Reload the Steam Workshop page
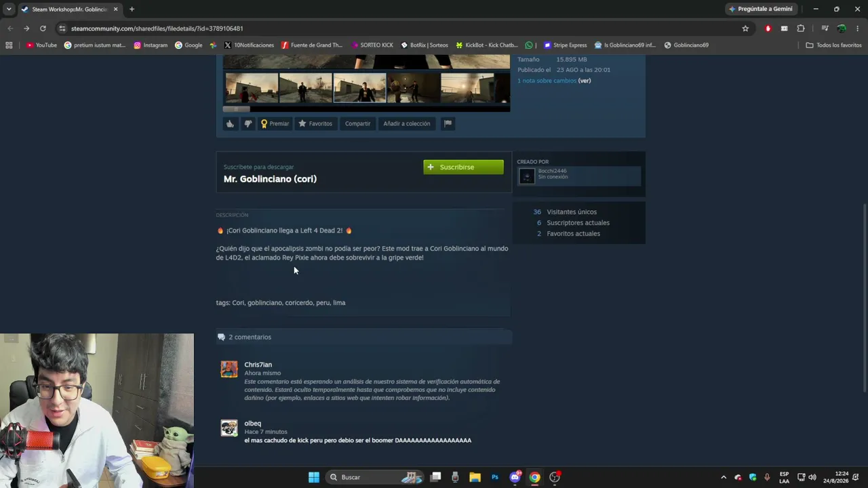 (43, 28)
